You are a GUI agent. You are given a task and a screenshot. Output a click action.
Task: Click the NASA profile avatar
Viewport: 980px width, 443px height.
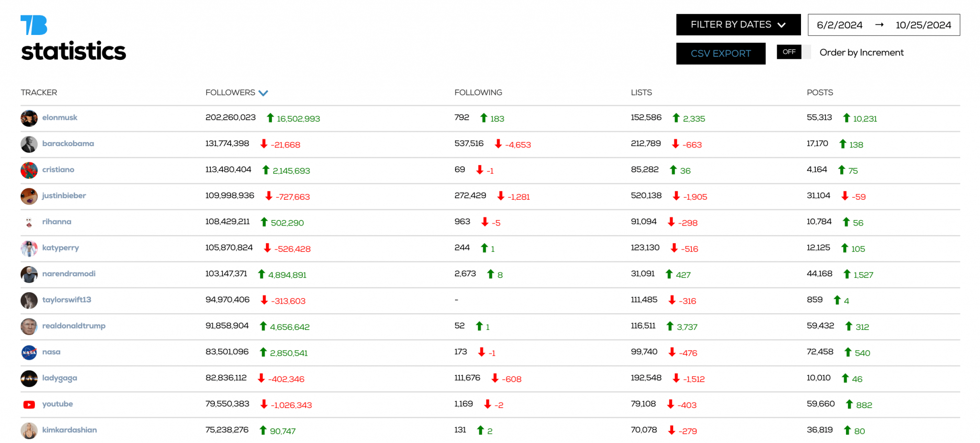(x=29, y=352)
